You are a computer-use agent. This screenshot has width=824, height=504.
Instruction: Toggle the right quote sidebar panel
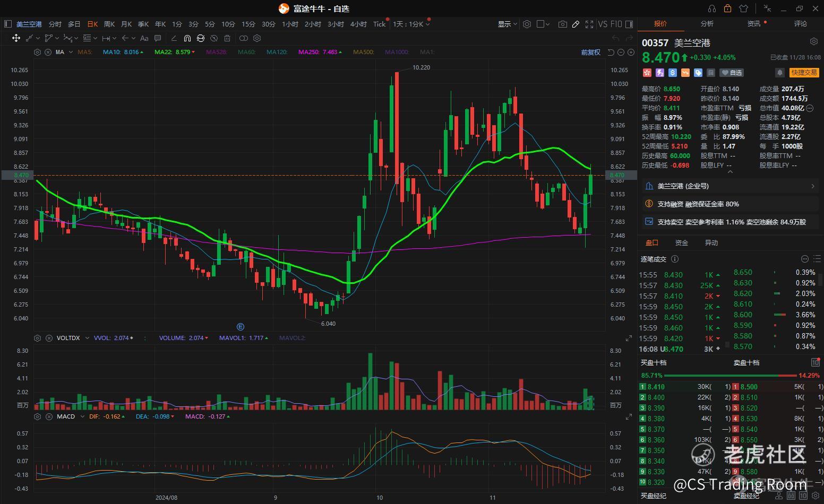tap(629, 24)
